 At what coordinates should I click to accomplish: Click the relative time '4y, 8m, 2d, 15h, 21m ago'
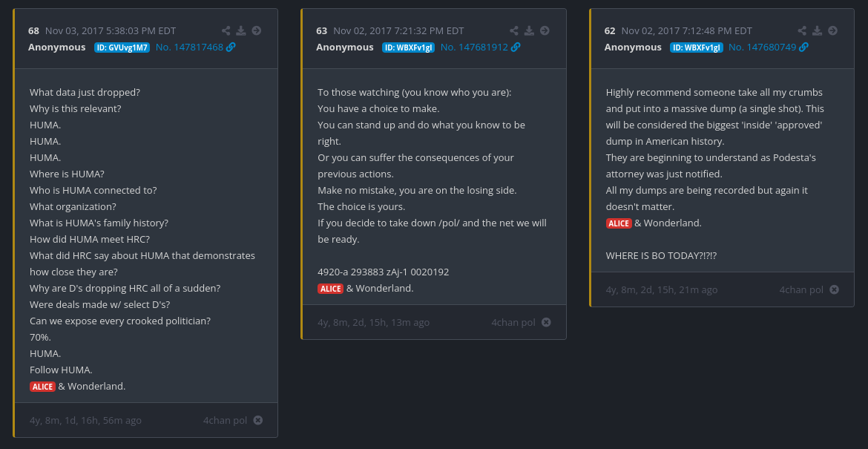point(662,289)
